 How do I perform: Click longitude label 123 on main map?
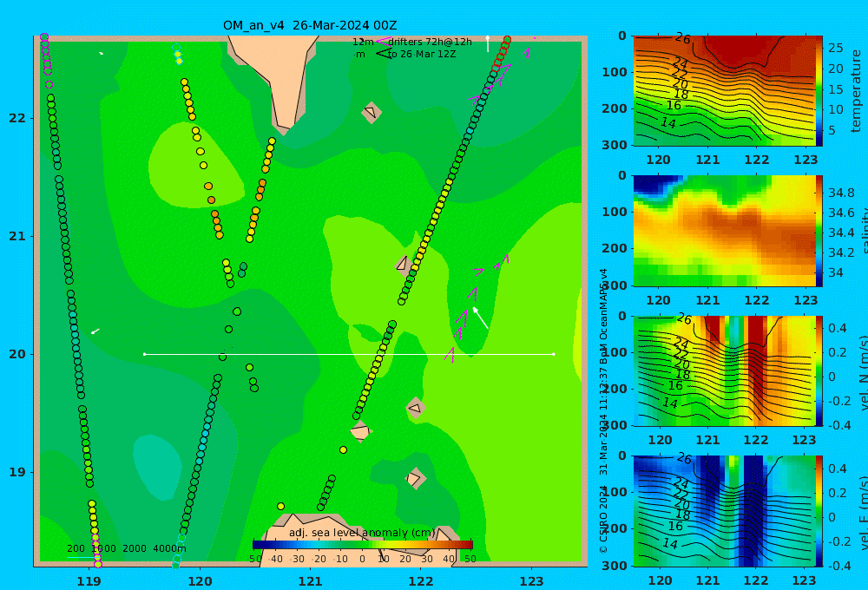[532, 580]
